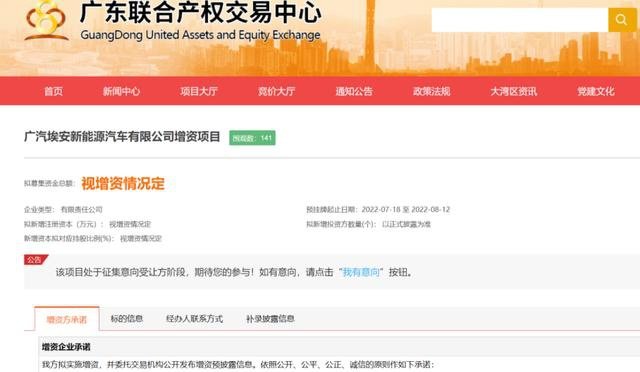Click the project title 广汽埃安新能源汽车有限公司增资项目
This screenshot has height=372, width=640.
tap(122, 137)
